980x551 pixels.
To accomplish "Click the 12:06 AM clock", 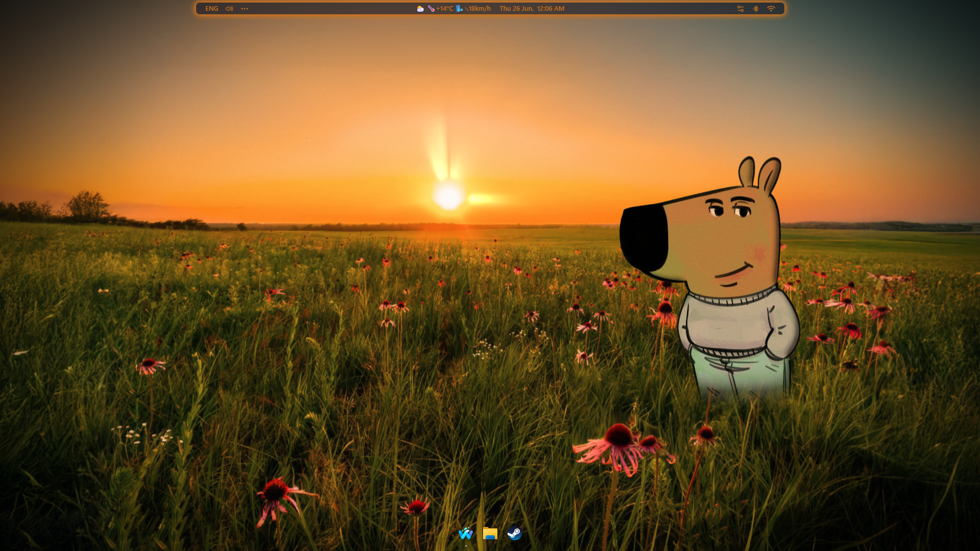I will coord(551,9).
